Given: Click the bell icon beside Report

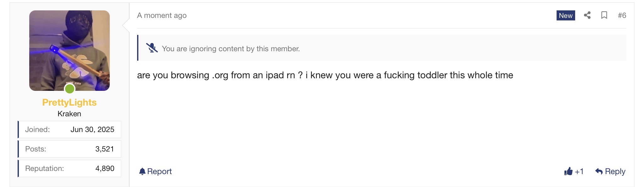Looking at the screenshot, I should 142,171.
